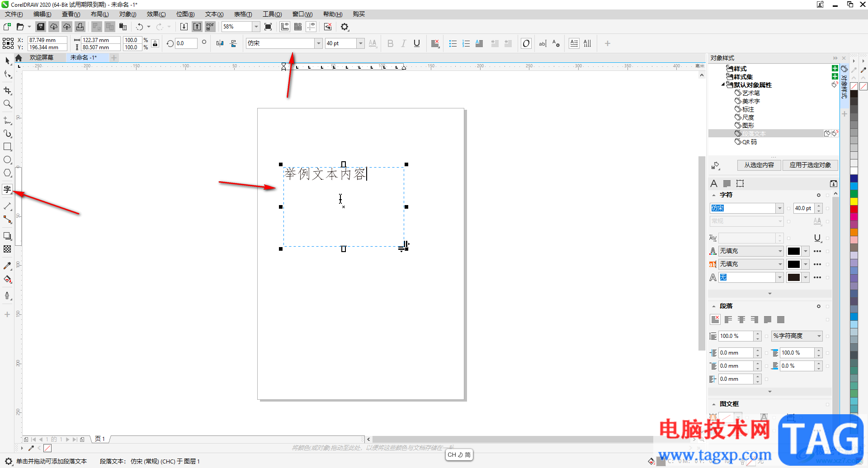Open the zoom level dropdown
Image resolution: width=868 pixels, height=468 pixels.
[256, 27]
